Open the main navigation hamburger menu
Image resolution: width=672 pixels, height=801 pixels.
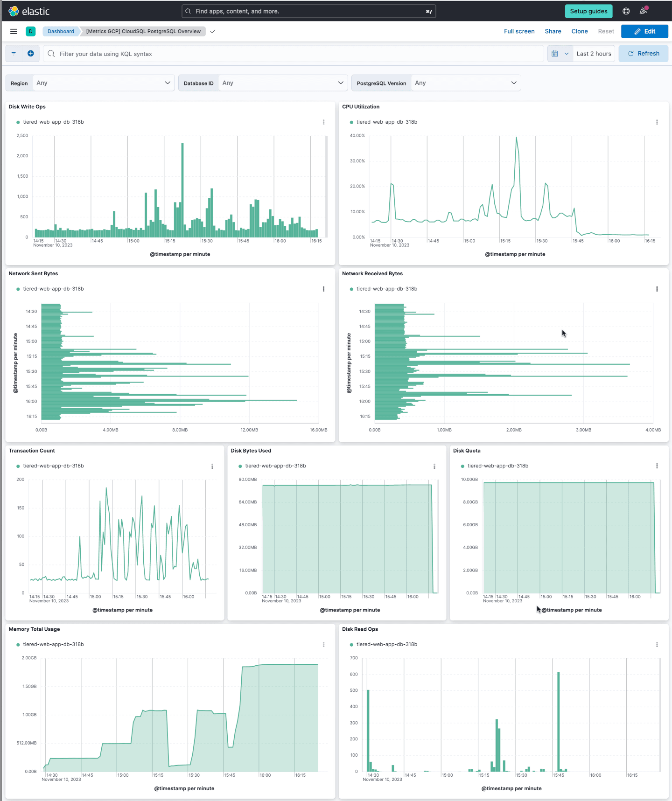[14, 31]
